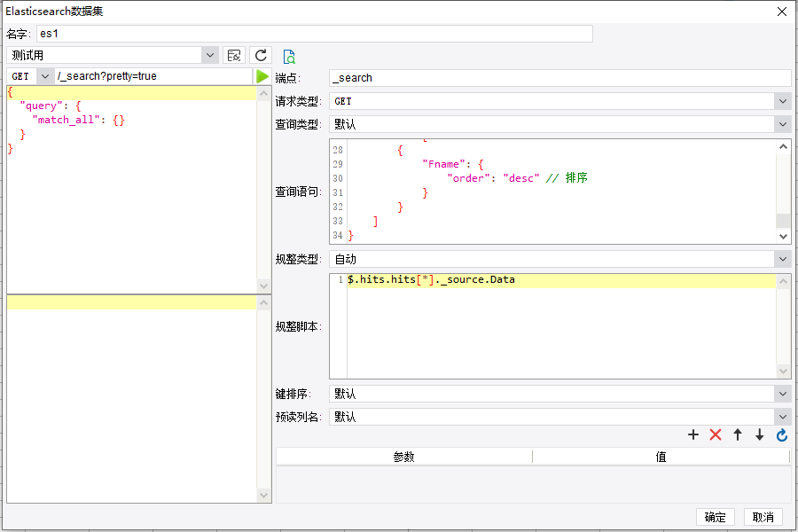Open the 键排序 dropdown
This screenshot has width=798, height=532.
pyautogui.click(x=782, y=394)
